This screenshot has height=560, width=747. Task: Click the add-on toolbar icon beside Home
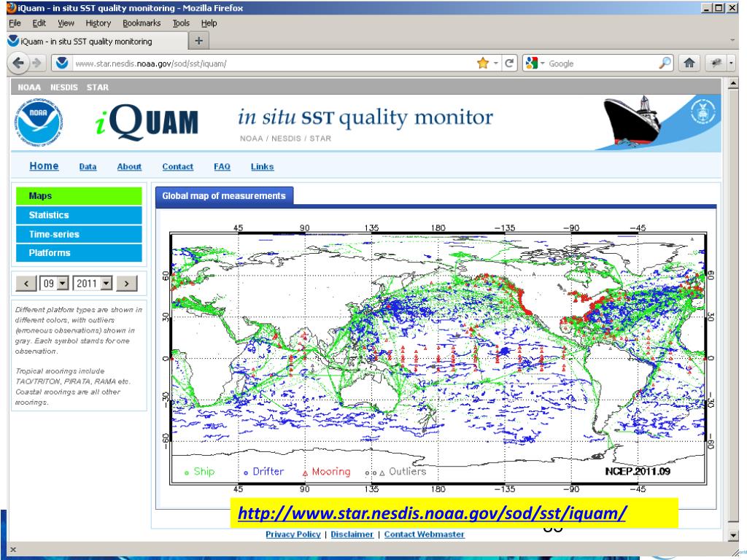[716, 63]
